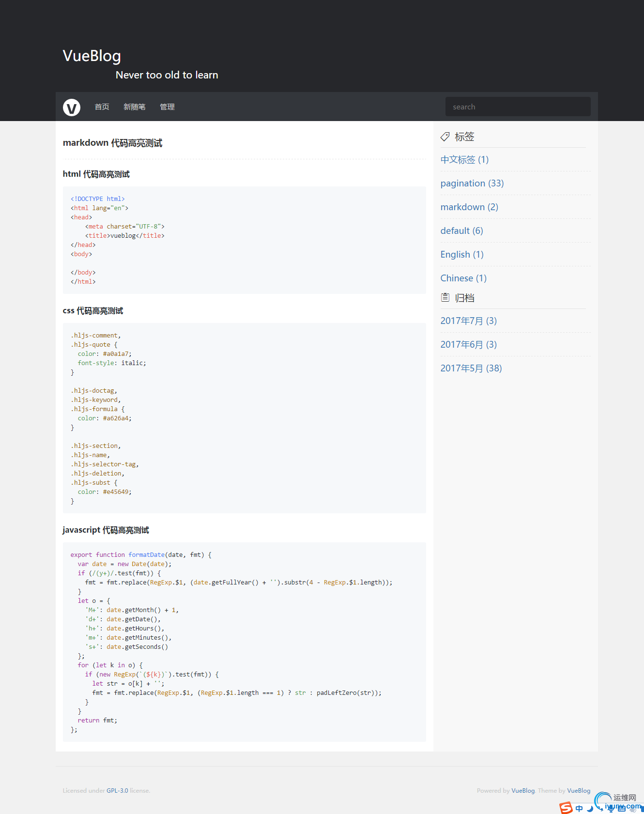Image resolution: width=644 pixels, height=814 pixels.
Task: Follow the GPL-3.0 license link
Action: click(x=117, y=791)
